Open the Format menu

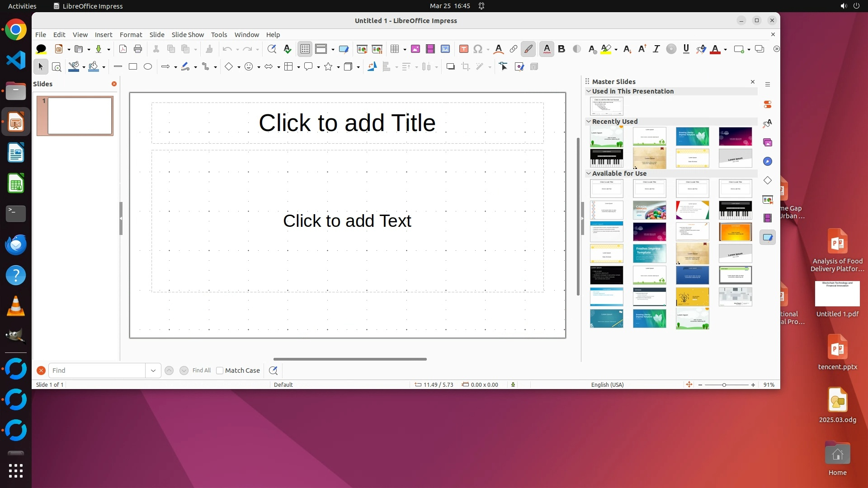tap(131, 34)
